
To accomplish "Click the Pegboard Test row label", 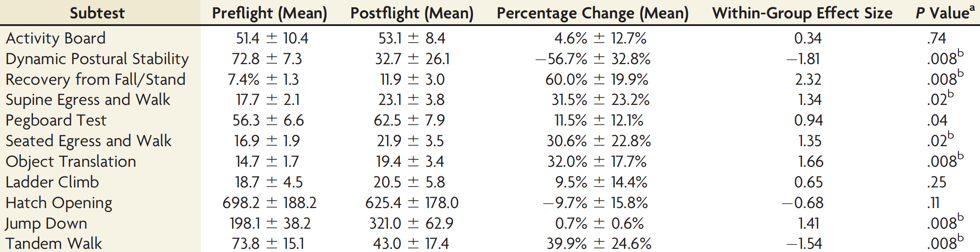I will (56, 120).
